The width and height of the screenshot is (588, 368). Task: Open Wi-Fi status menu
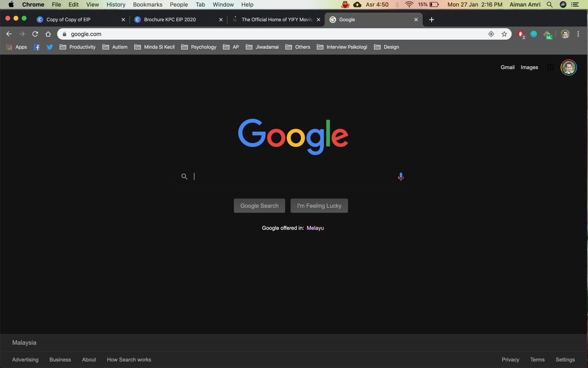pyautogui.click(x=409, y=4)
